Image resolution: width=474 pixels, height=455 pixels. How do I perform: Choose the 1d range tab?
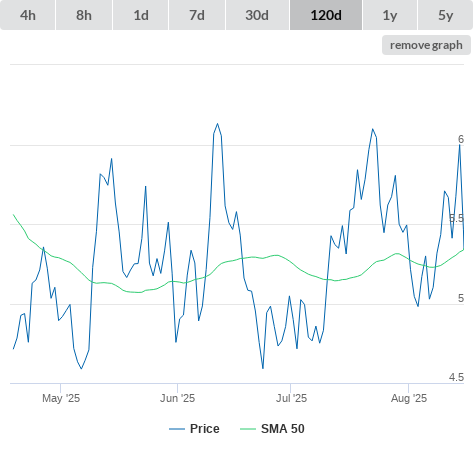[141, 15]
